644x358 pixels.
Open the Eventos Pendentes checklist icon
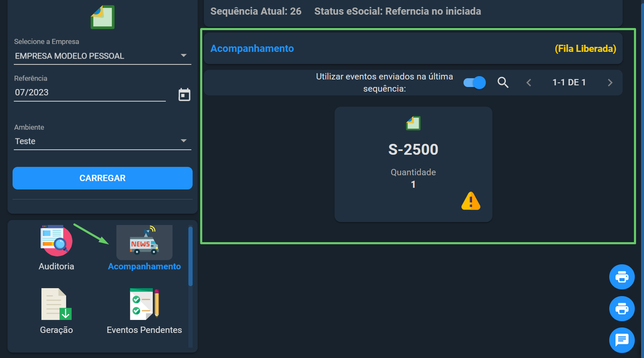(144, 304)
